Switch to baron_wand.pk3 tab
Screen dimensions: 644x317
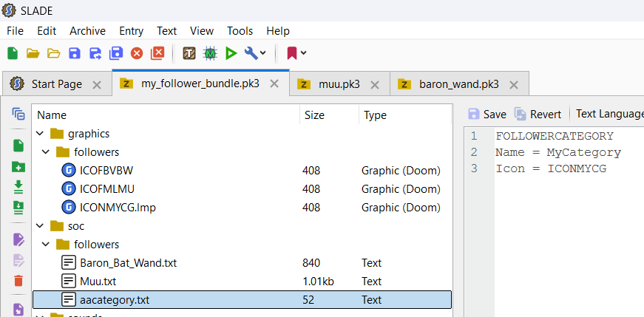coord(459,84)
